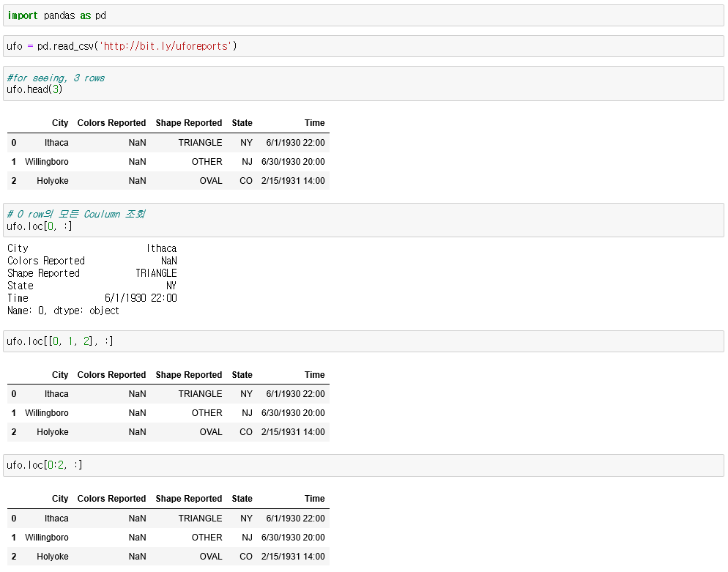Click 'OTHER' cell in head(3) output table

[207, 162]
